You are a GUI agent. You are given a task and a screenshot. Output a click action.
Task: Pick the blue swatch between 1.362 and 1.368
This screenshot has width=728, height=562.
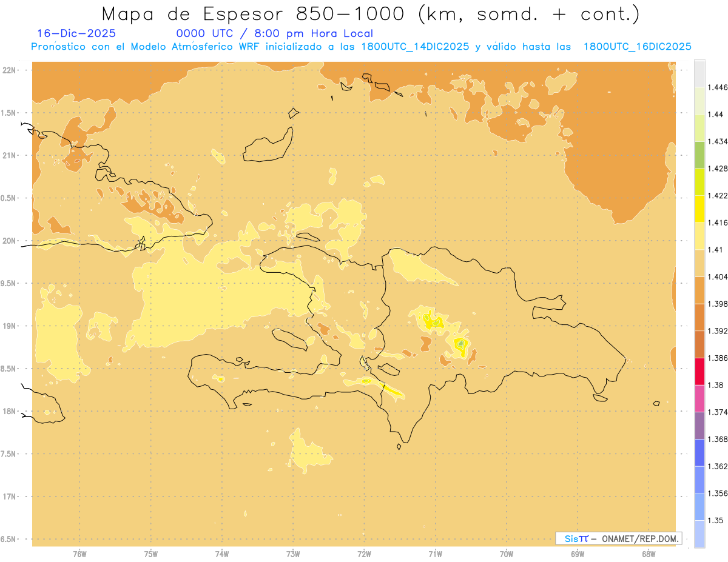coord(699,452)
